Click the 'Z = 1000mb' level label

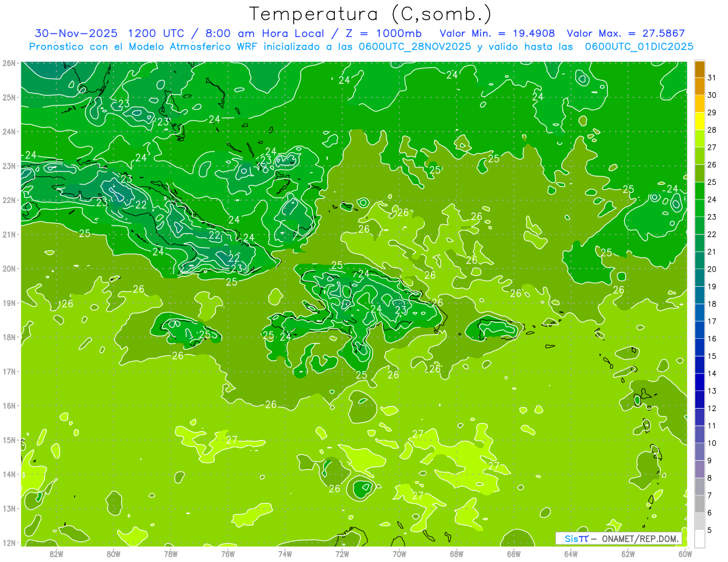coord(385,33)
